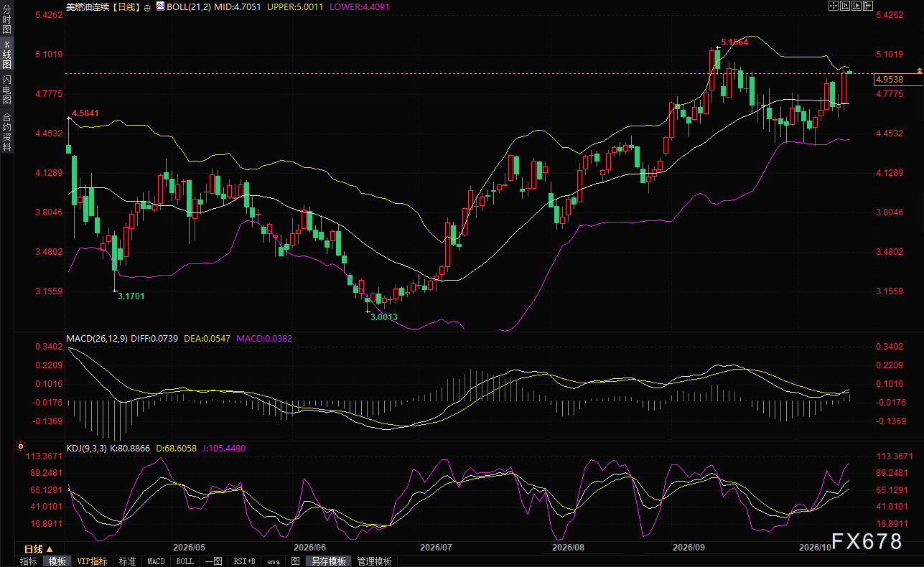Click the panel icon with right arrow
Image resolution: width=924 pixels, height=567 pixels.
point(868,6)
